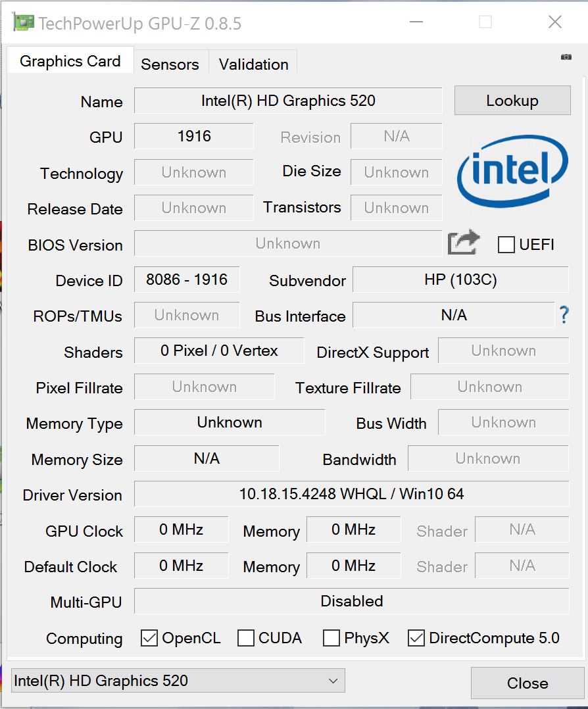Viewport: 588px width, 709px height.
Task: Click the BIOS export share icon
Action: 464,243
